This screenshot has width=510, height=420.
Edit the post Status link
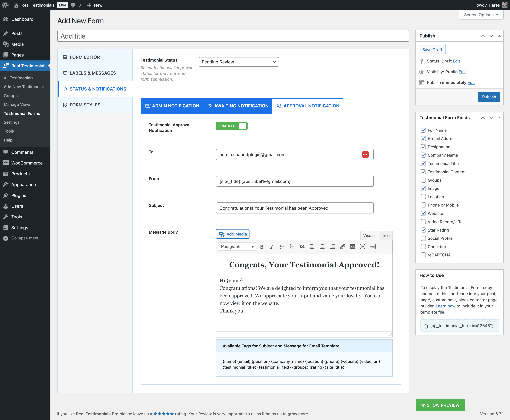tap(456, 61)
